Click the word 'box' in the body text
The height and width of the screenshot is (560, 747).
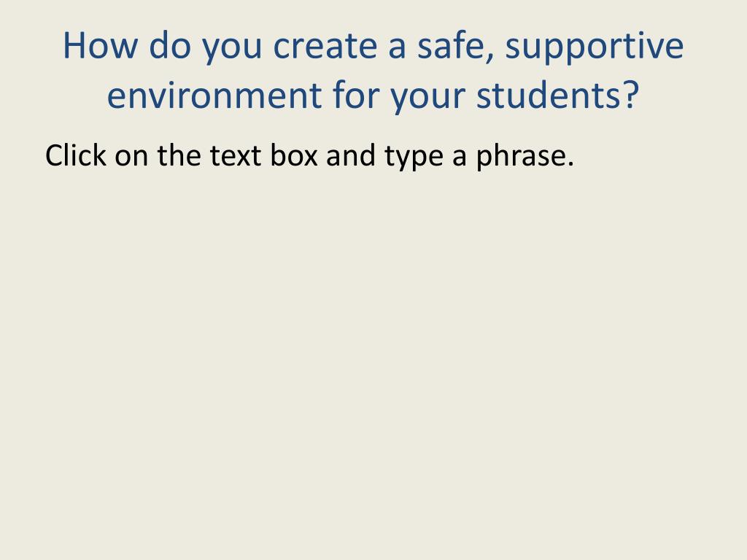[x=294, y=155]
